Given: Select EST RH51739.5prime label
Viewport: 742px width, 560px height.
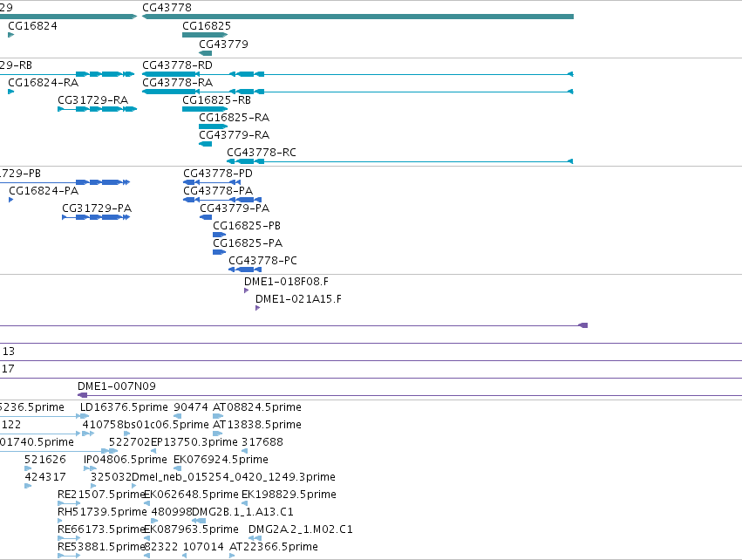Looking at the screenshot, I should pyautogui.click(x=102, y=512).
